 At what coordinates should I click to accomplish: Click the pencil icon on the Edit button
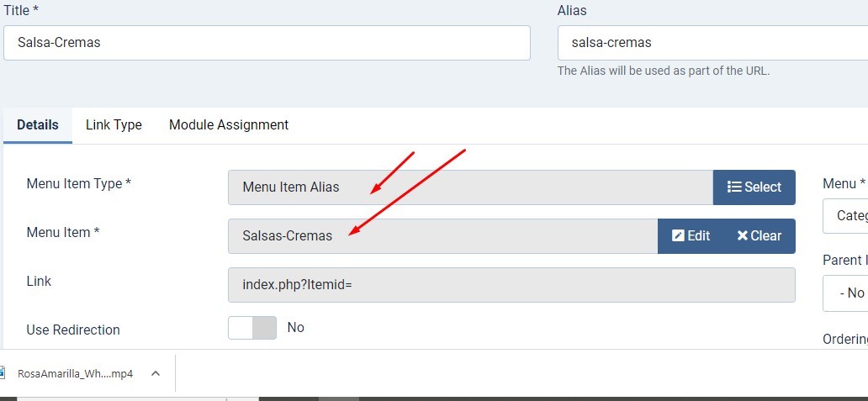point(678,236)
